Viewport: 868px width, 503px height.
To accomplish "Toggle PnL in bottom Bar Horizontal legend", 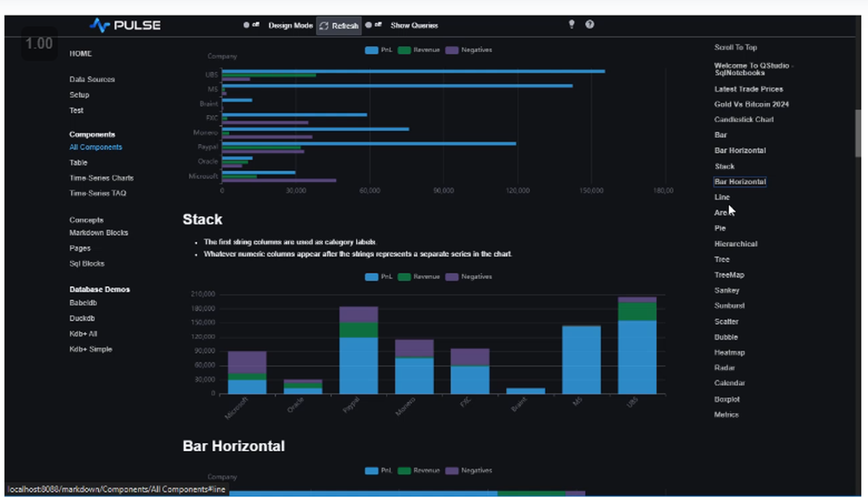I will pyautogui.click(x=378, y=470).
